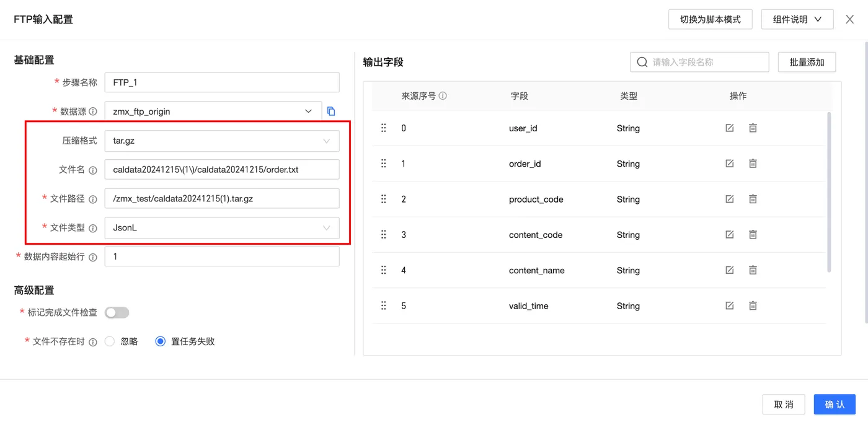The image size is (868, 425).
Task: Click the info icon beside 文件类型
Action: (x=93, y=228)
